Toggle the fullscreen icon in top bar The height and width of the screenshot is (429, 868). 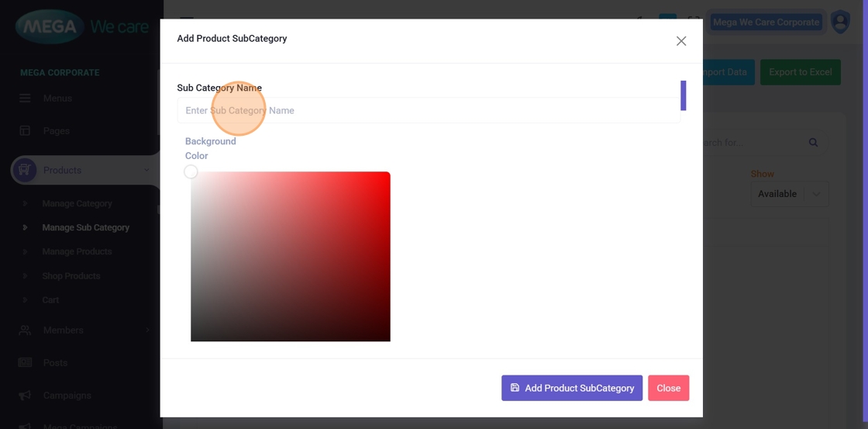coord(694,22)
